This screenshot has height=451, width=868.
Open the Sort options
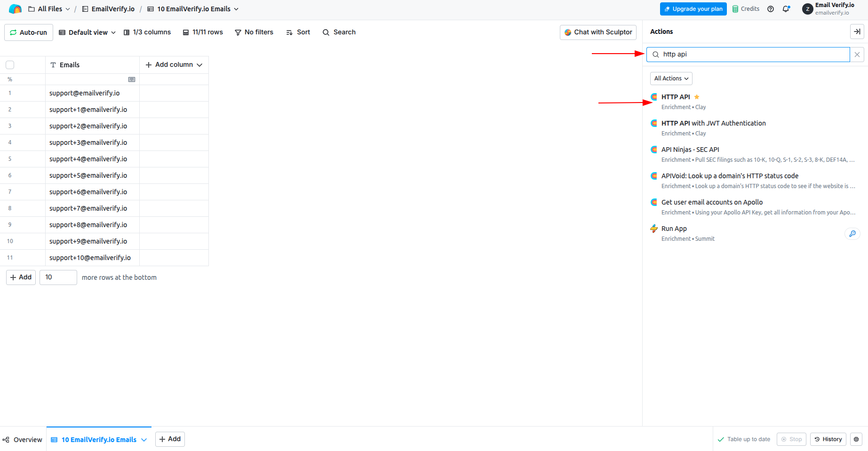click(x=298, y=32)
